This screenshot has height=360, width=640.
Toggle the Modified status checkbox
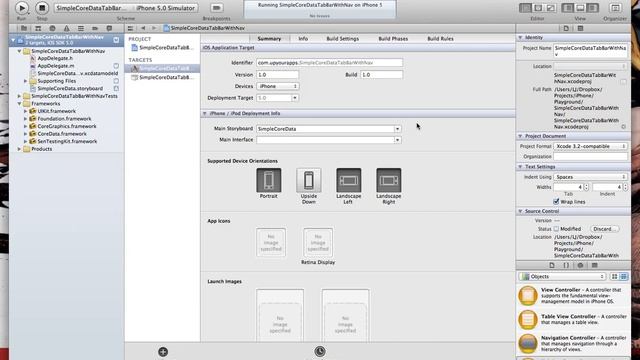pos(556,229)
